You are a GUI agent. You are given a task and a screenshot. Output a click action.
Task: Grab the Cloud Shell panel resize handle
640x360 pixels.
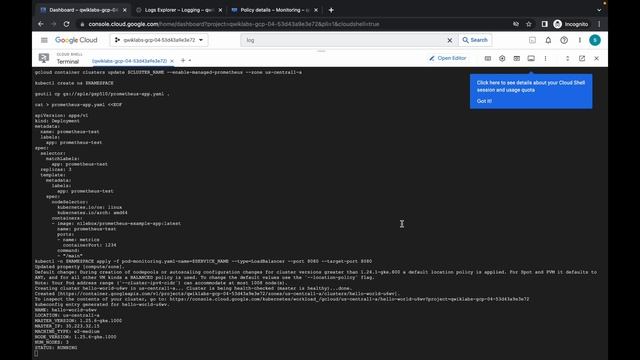[x=321, y=51]
